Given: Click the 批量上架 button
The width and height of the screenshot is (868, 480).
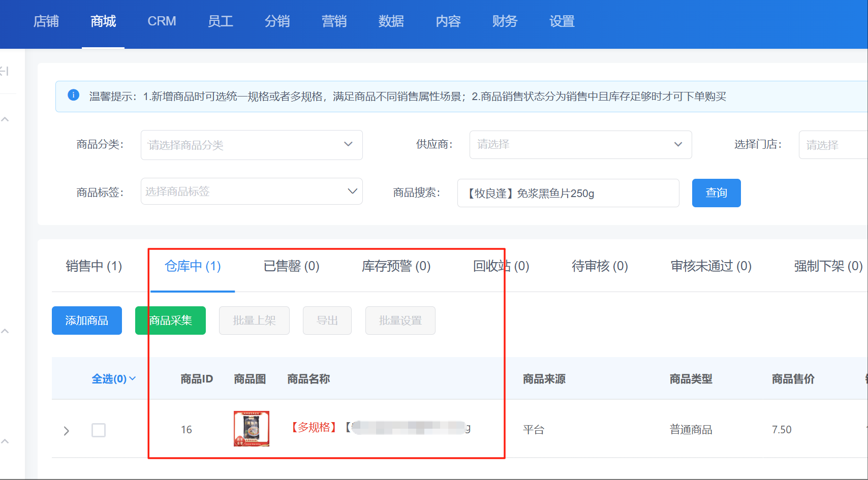Looking at the screenshot, I should pyautogui.click(x=254, y=321).
